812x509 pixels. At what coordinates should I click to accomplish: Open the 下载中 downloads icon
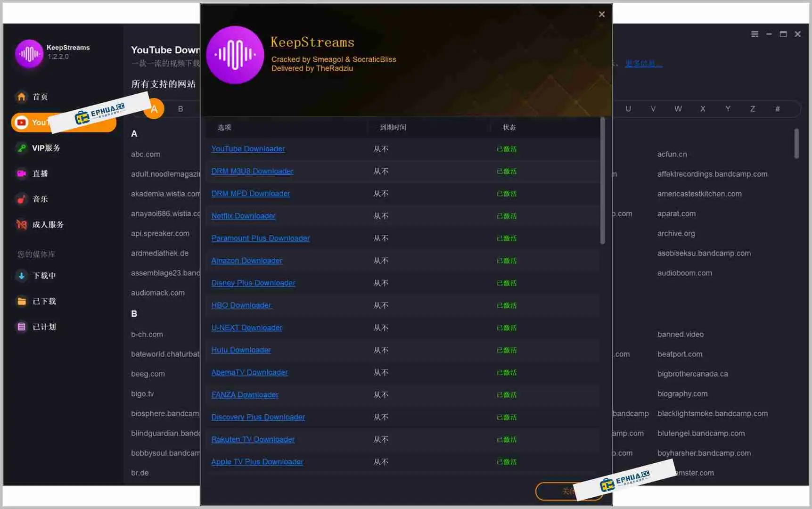coord(22,276)
